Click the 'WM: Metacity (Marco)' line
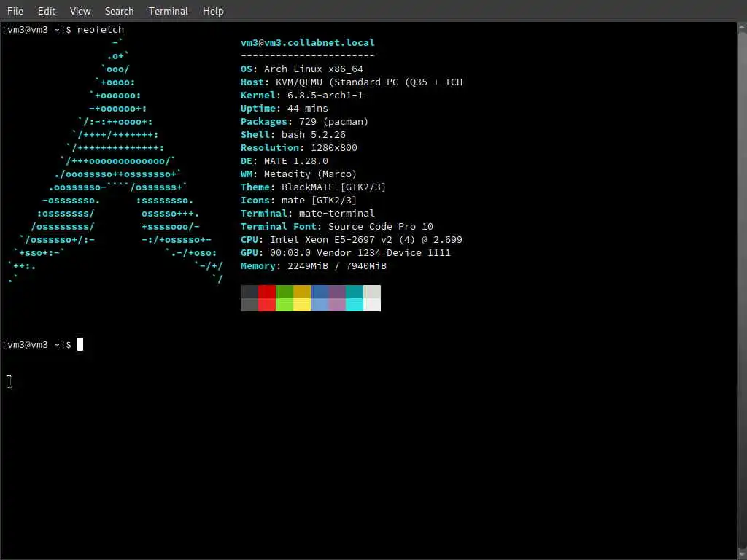The image size is (747, 560). coord(299,174)
